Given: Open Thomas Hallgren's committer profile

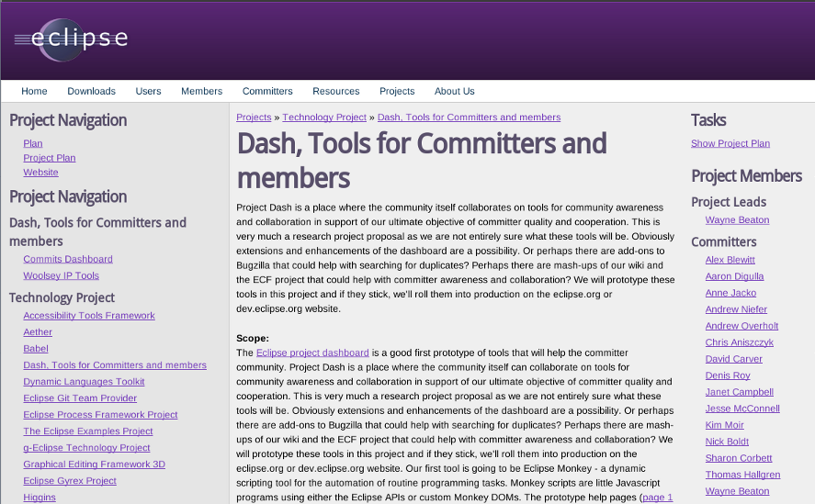Looking at the screenshot, I should click(x=742, y=475).
